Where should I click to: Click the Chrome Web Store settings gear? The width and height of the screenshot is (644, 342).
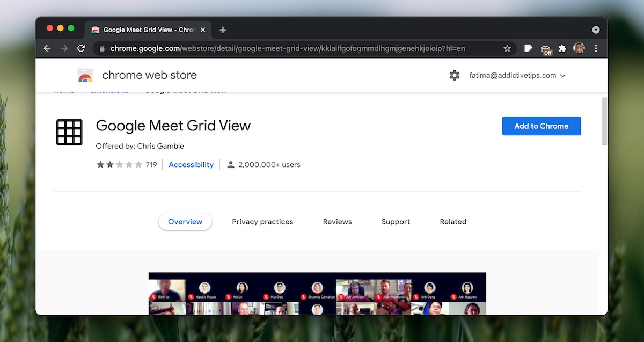click(455, 76)
